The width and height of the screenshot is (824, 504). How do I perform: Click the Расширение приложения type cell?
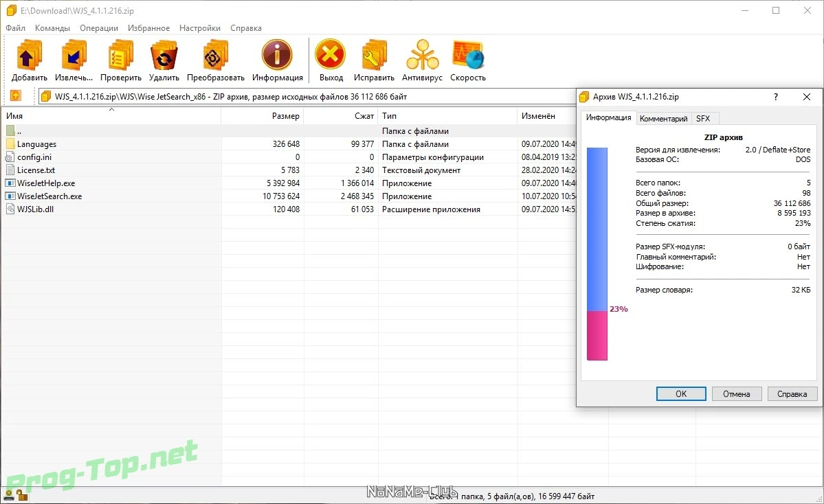click(431, 209)
